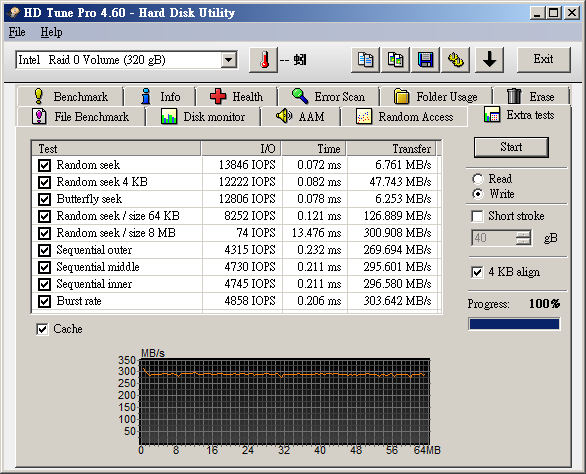Image resolution: width=586 pixels, height=474 pixels.
Task: Open the Error Scan tab
Action: click(328, 96)
